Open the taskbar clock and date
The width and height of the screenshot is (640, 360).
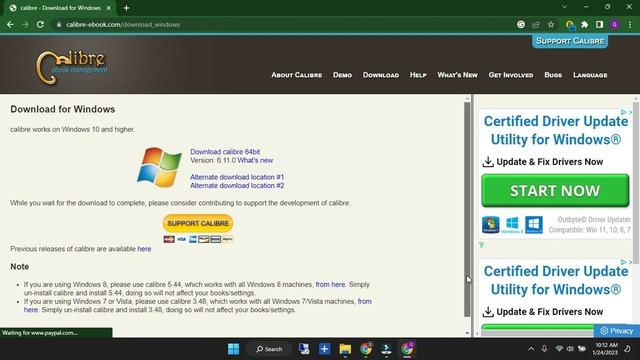(606, 349)
